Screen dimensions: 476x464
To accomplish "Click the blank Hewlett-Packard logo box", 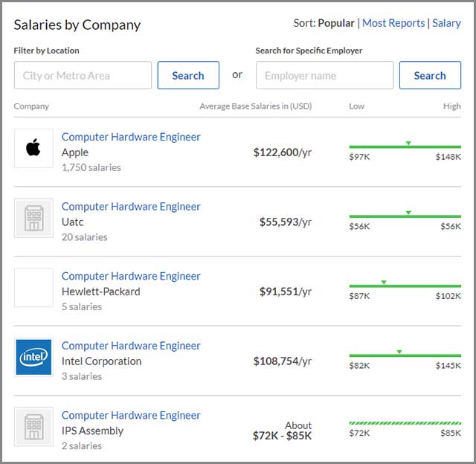I will tap(33, 288).
